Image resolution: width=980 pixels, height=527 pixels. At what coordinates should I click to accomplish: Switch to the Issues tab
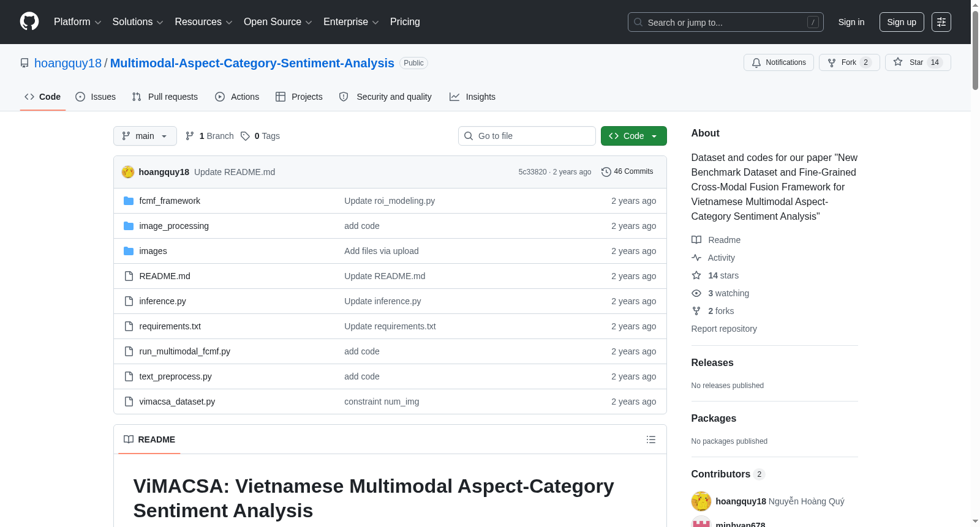click(x=96, y=97)
